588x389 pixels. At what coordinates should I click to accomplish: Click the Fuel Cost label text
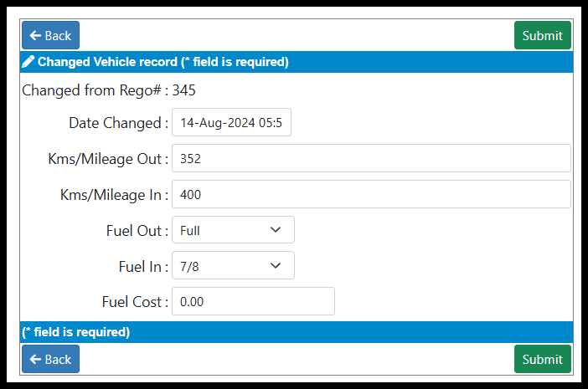point(135,302)
